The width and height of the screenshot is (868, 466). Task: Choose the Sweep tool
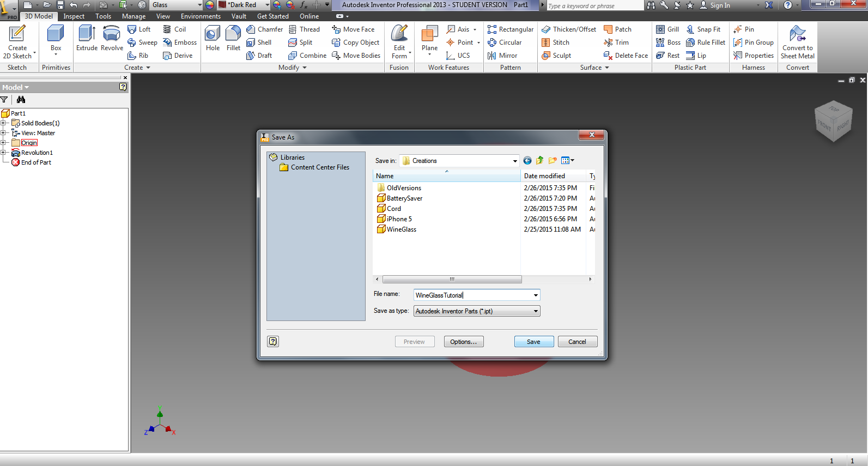tap(142, 43)
